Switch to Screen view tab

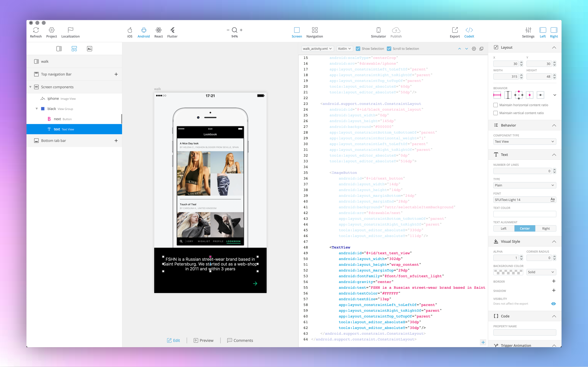point(297,32)
